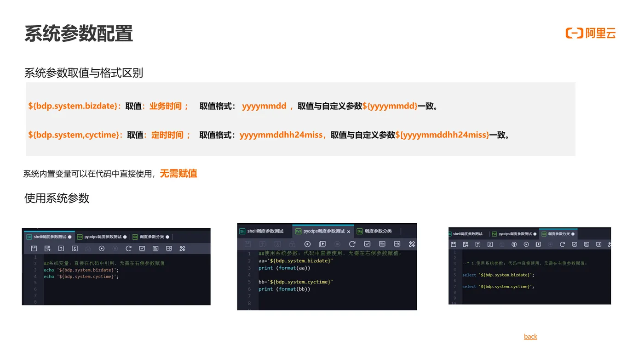Select the active pyodps调度参数测试 tab in the print-code editor
The image size is (644, 362).
pyautogui.click(x=323, y=231)
